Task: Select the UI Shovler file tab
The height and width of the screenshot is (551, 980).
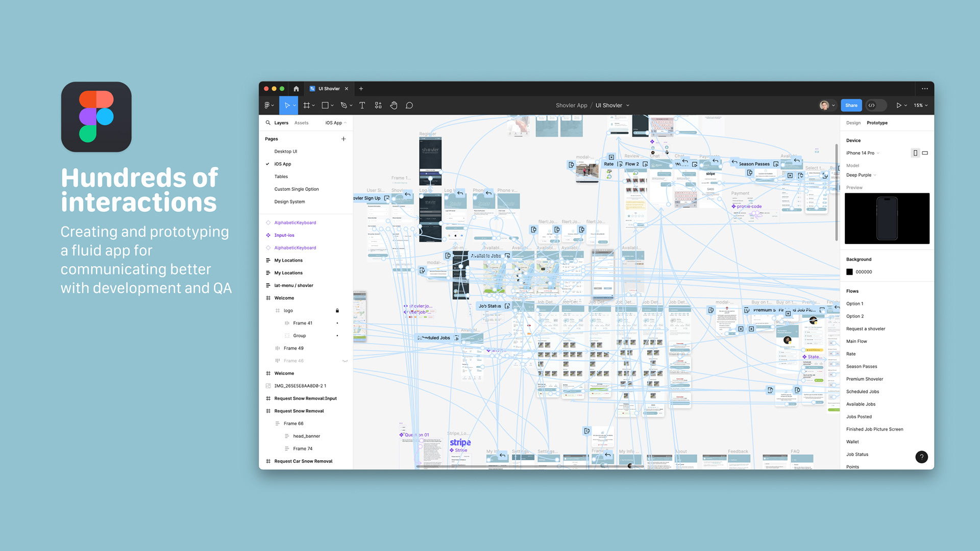Action: pos(329,89)
